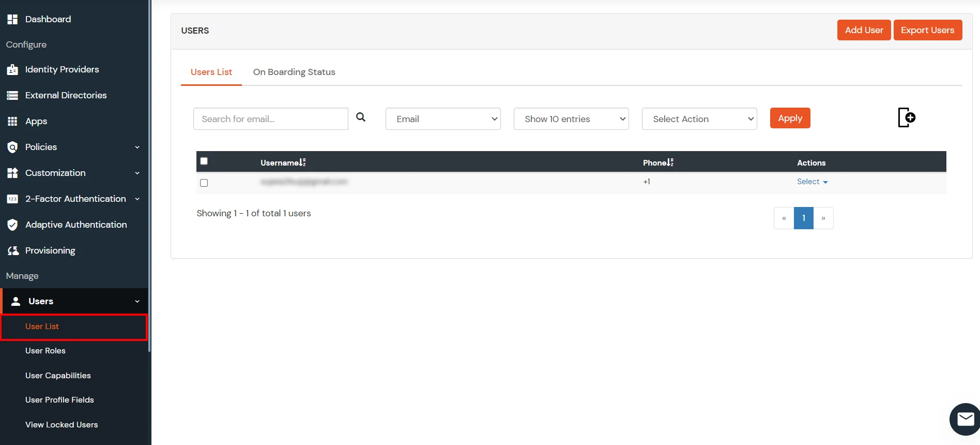The image size is (980, 445).
Task: Go to previous page «
Action: coord(784,218)
